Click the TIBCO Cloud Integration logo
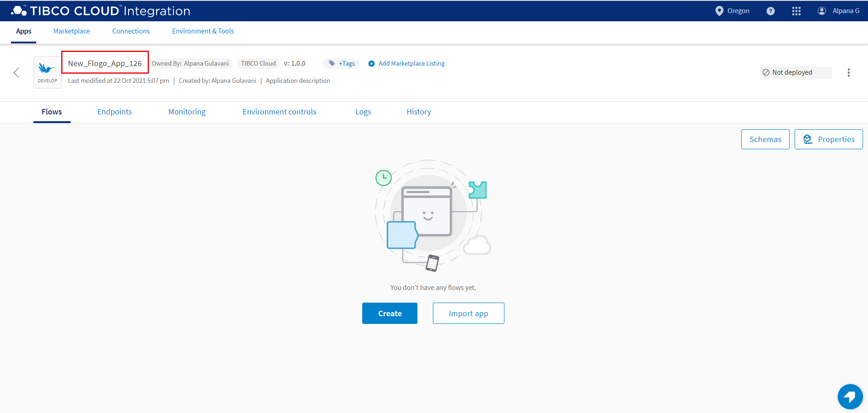Image resolution: width=868 pixels, height=413 pixels. tap(101, 11)
